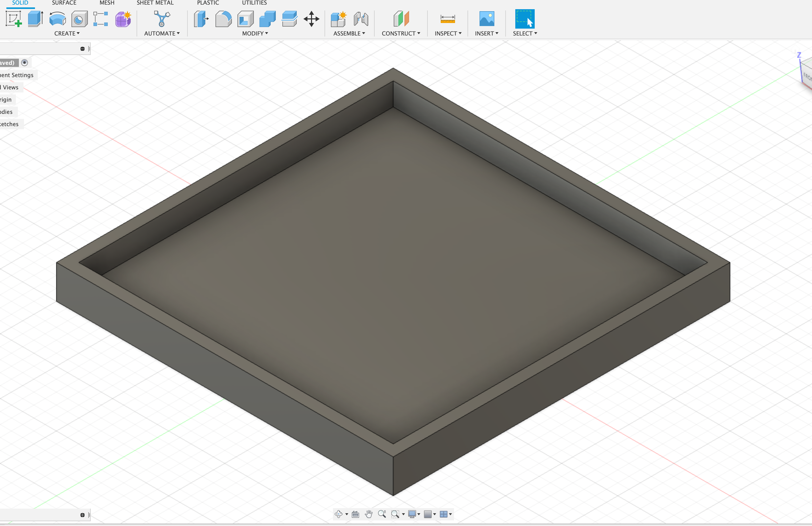Click the Move/Copy arrows icon
812x526 pixels.
[x=311, y=19]
